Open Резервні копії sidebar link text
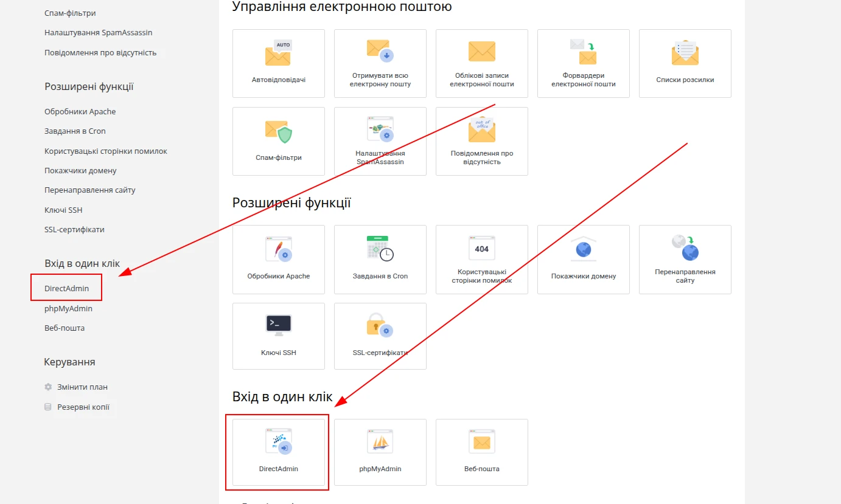 pos(83,407)
